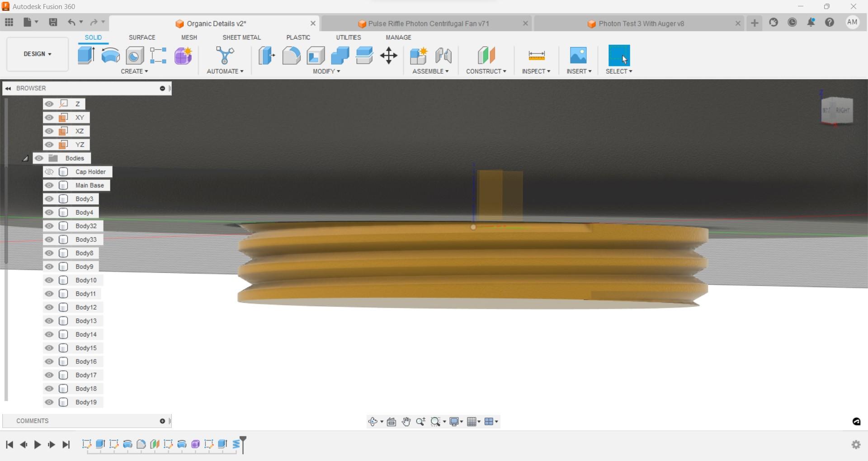This screenshot has height=461, width=868.
Task: Click the Joint tool icon
Action: point(443,56)
